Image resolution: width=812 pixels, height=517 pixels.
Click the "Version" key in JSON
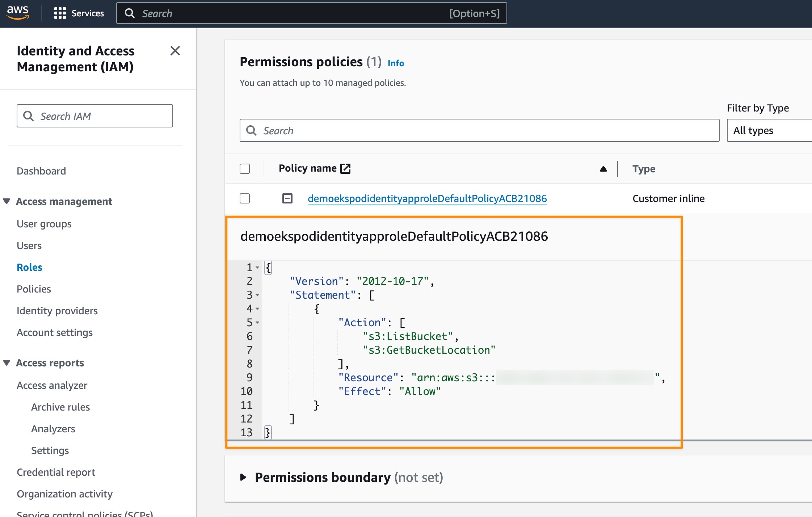(x=316, y=281)
